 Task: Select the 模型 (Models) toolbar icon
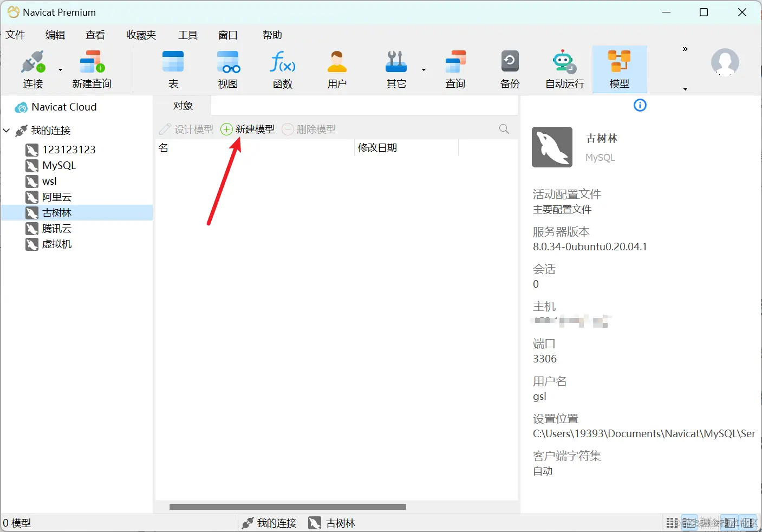(620, 69)
